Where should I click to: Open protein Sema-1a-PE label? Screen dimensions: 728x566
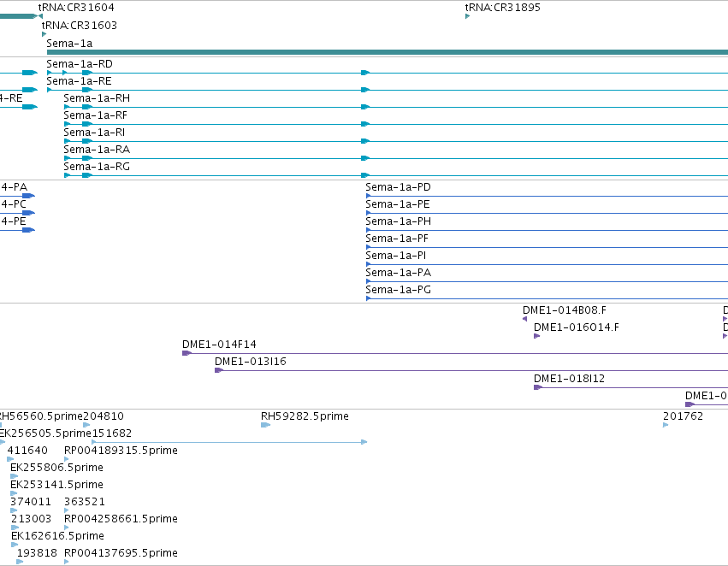[x=398, y=204]
